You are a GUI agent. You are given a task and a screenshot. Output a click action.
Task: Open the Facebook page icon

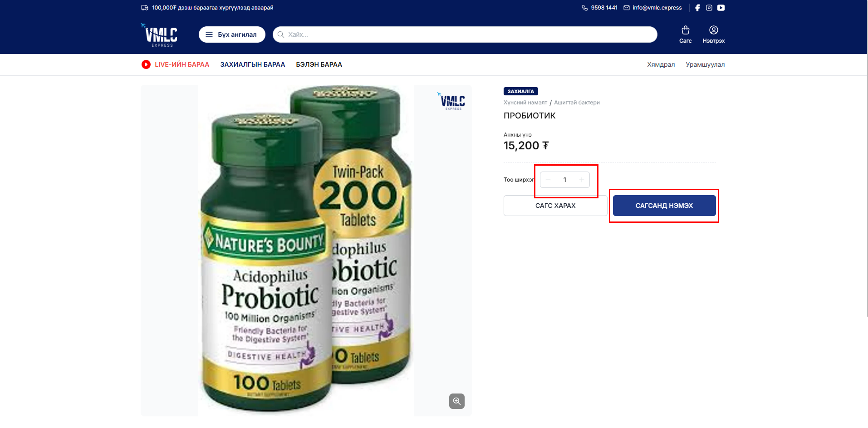pyautogui.click(x=697, y=8)
